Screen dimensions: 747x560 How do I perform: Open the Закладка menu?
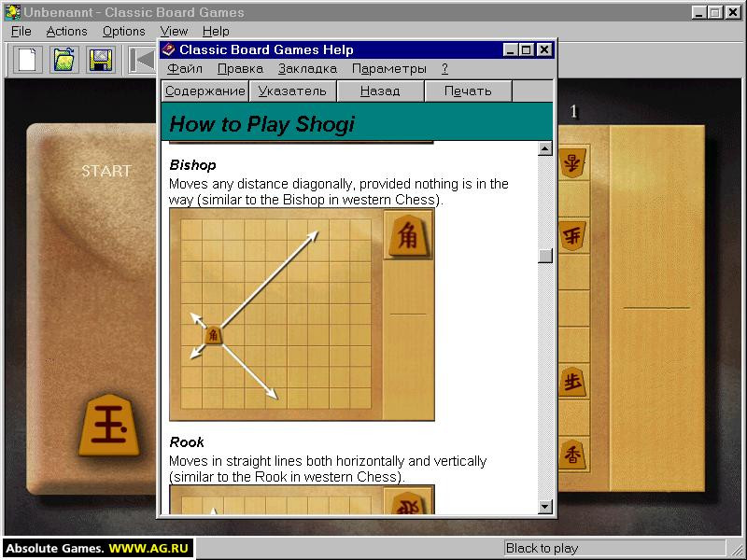click(x=308, y=68)
